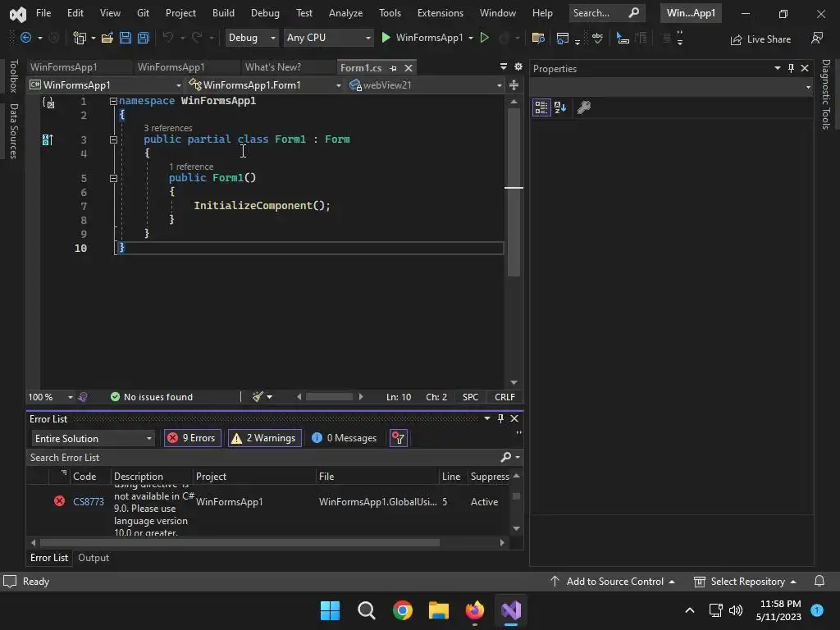
Task: Start debugging WinFormsApp1 with green play icon
Action: point(386,38)
